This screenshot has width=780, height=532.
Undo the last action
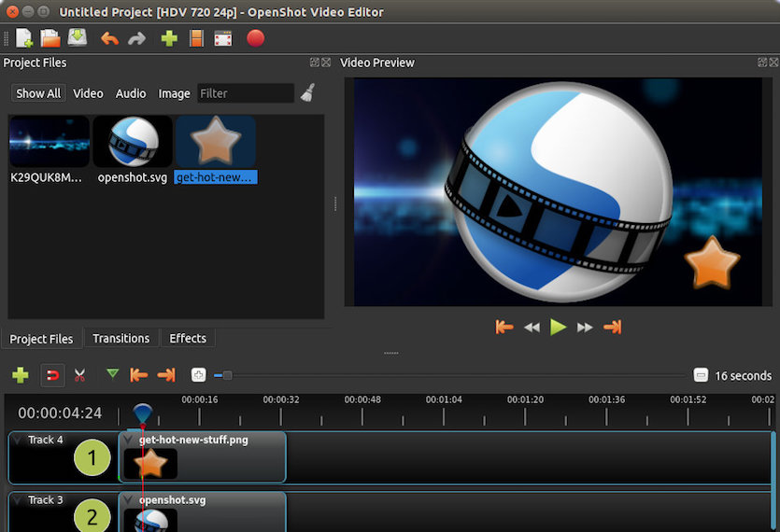tap(109, 39)
